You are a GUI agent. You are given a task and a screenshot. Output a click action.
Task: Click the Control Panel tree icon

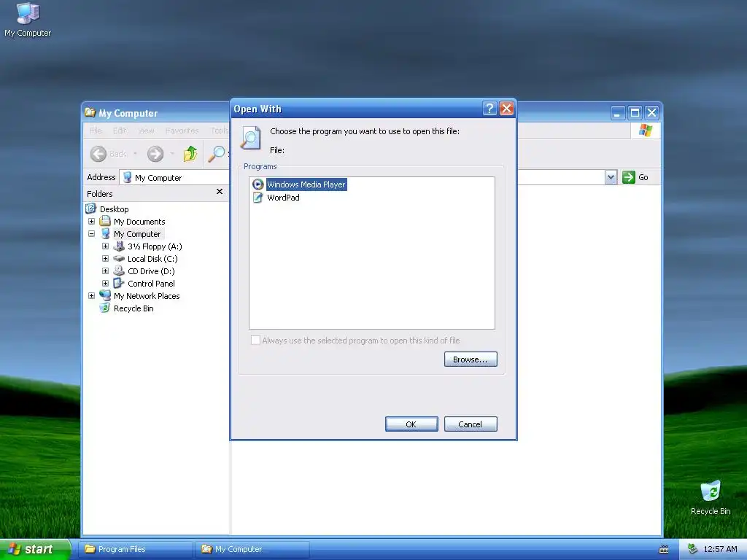point(119,284)
